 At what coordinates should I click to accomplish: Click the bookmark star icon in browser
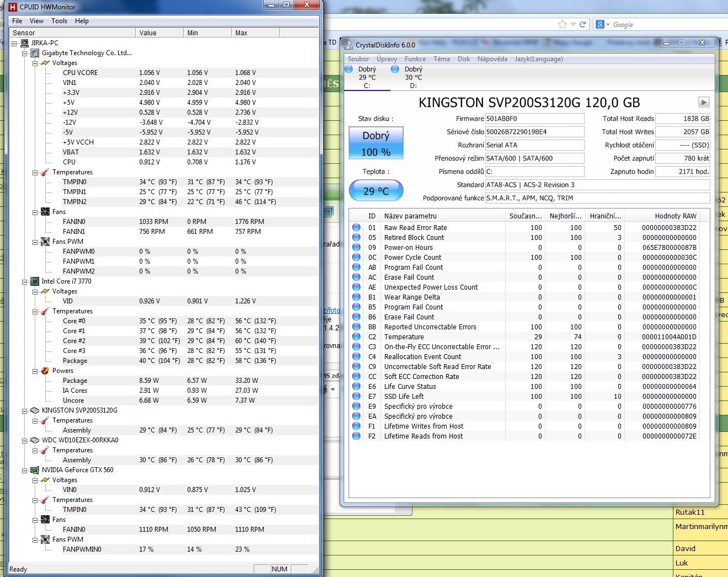pos(562,24)
